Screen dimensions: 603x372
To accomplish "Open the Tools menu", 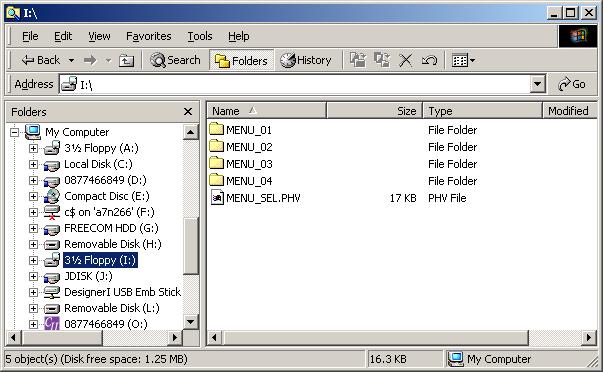I will 200,36.
